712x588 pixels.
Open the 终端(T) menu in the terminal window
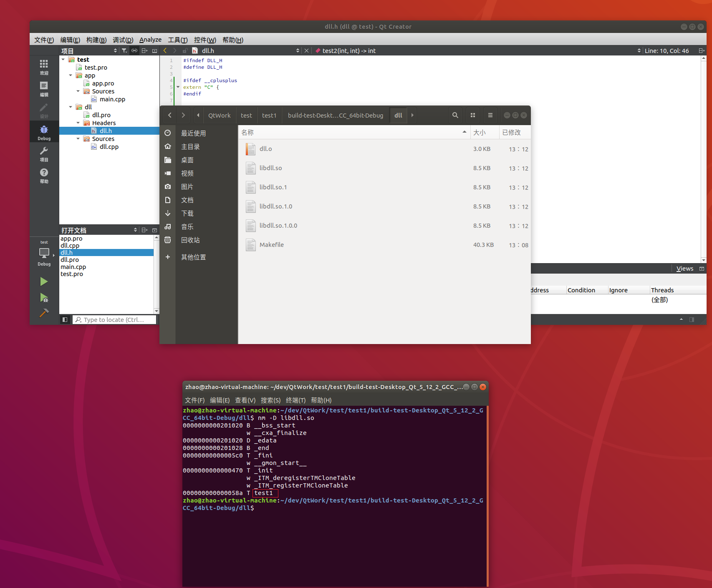click(295, 400)
